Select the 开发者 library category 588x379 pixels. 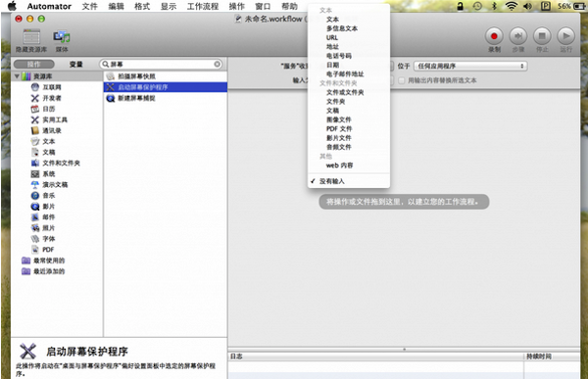[x=51, y=98]
